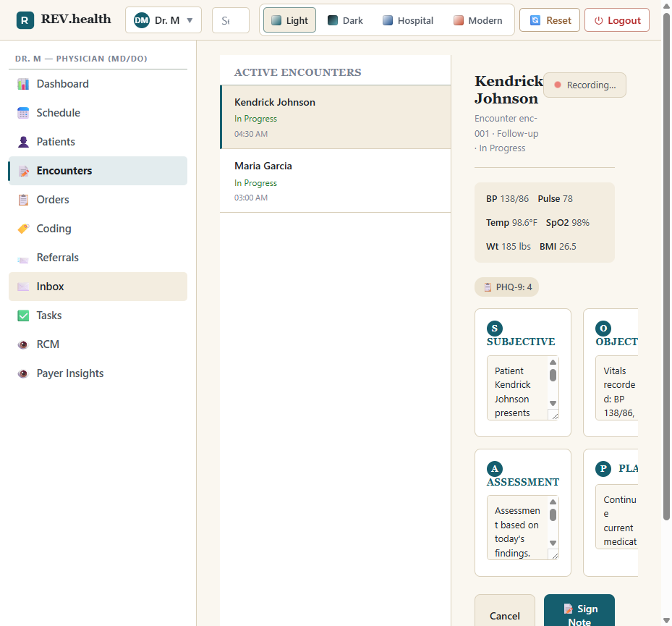Click the PHQ-9: 4 badge
Image resolution: width=672 pixels, height=626 pixels.
click(506, 287)
